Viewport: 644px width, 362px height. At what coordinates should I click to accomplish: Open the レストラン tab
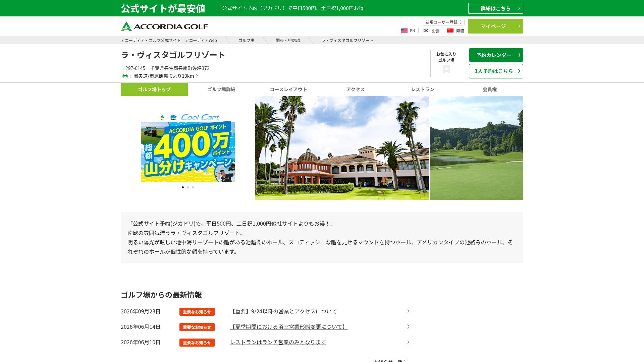pyautogui.click(x=423, y=89)
